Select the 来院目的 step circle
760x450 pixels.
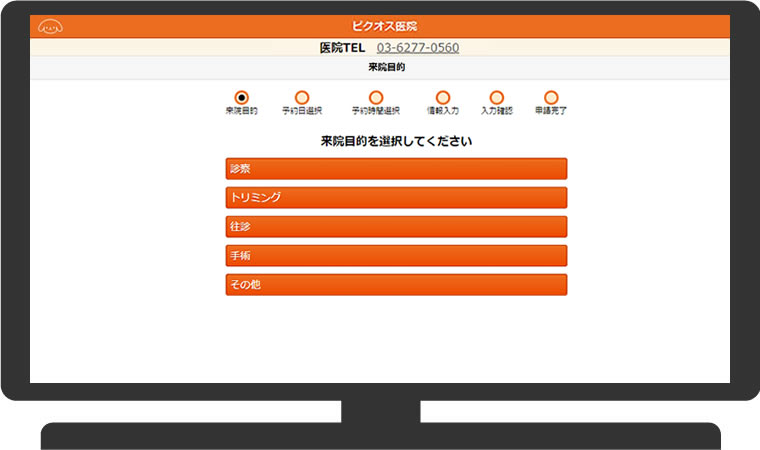pos(241,97)
